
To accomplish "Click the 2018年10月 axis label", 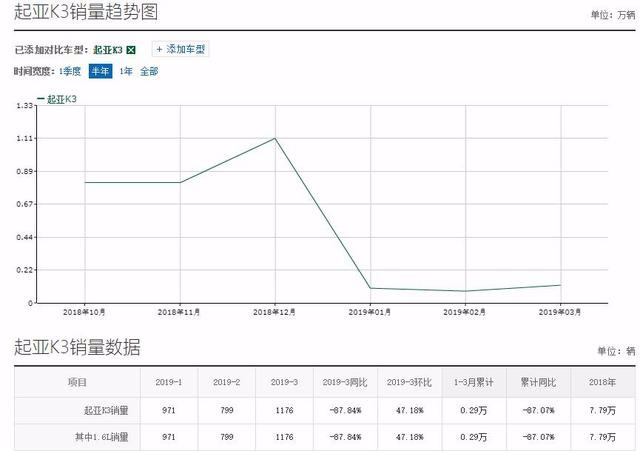I will (84, 312).
